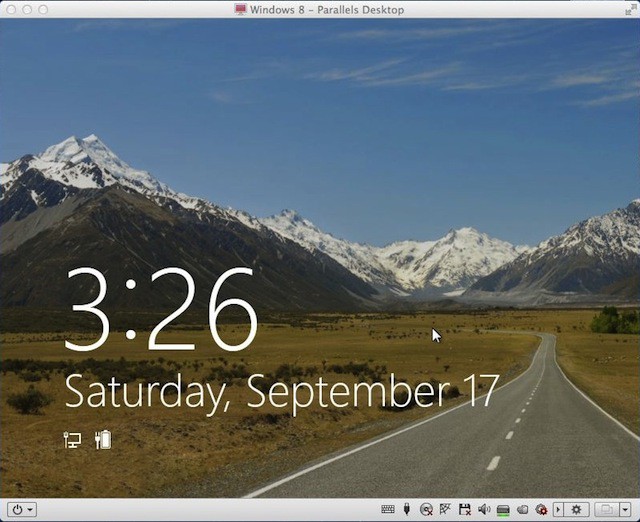Close the Parallels Desktop window
The width and height of the screenshot is (640, 522).
[x=11, y=9]
